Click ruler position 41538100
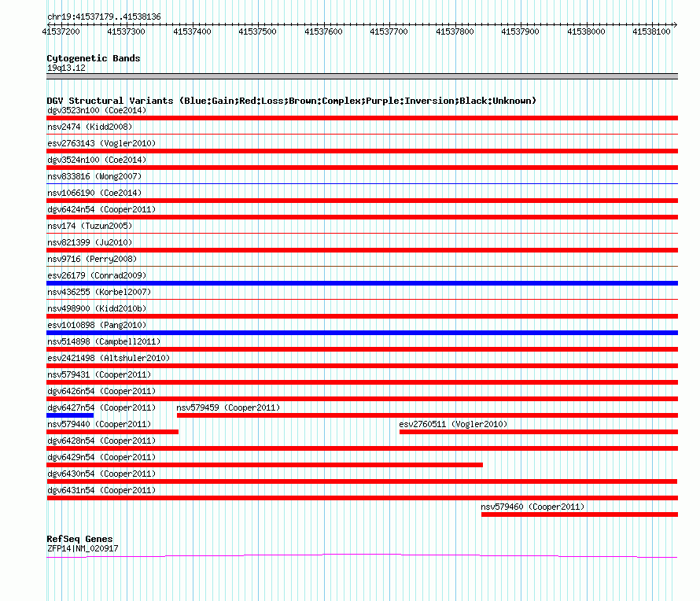Screen dimensions: 700x601 coord(652,31)
